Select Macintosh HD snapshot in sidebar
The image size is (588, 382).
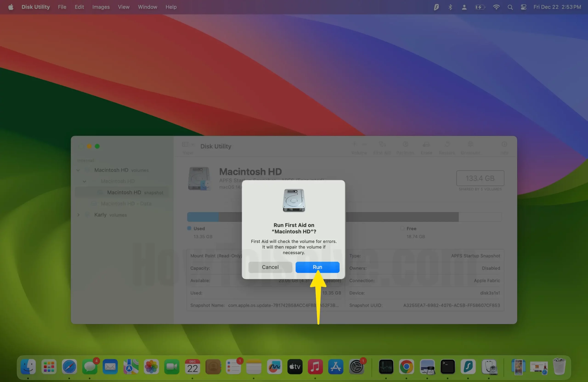122,192
